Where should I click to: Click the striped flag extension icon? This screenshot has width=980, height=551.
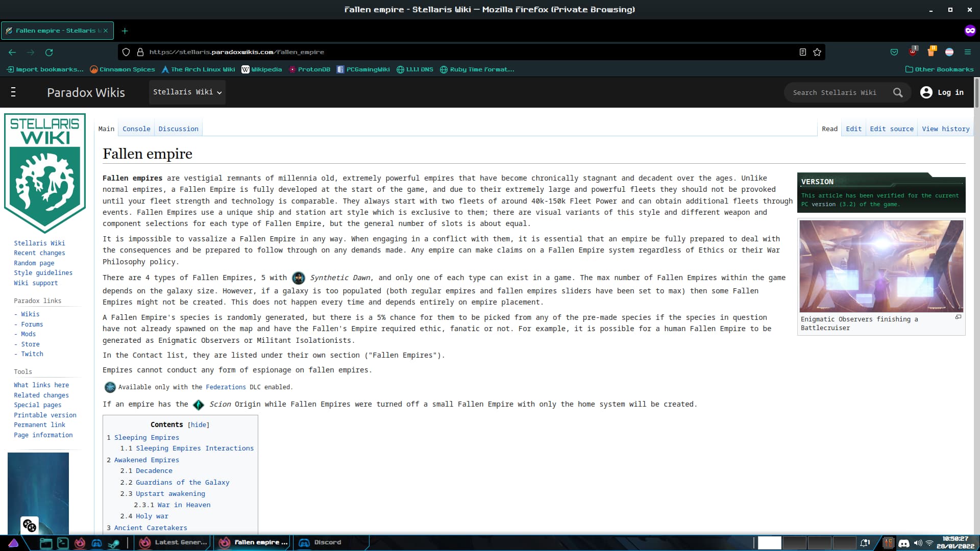[x=949, y=52]
